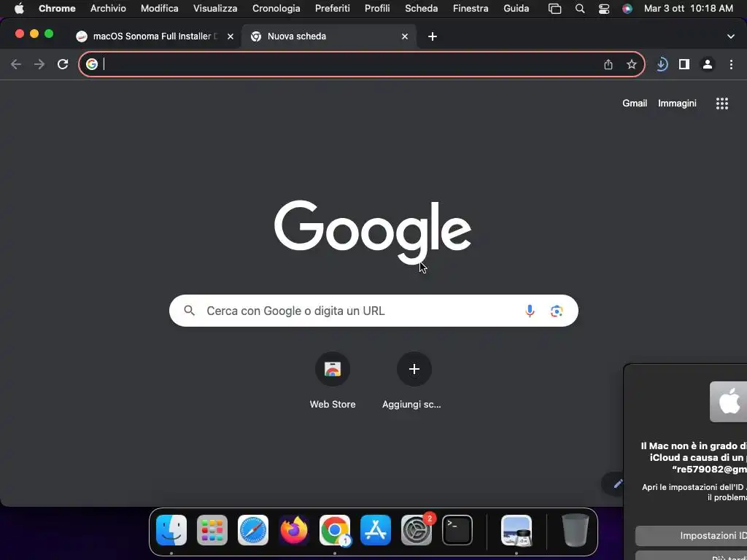This screenshot has height=560, width=747.
Task: Click Chrome icon in the Dock
Action: [x=334, y=530]
